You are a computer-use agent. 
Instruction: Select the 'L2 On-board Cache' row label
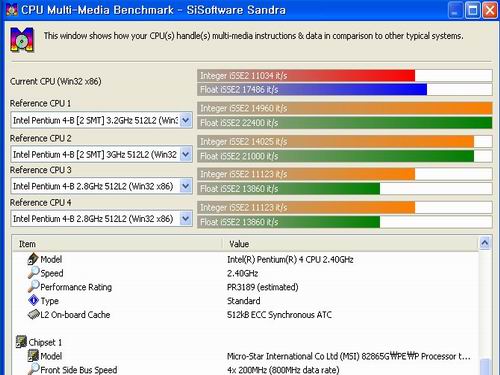75,315
